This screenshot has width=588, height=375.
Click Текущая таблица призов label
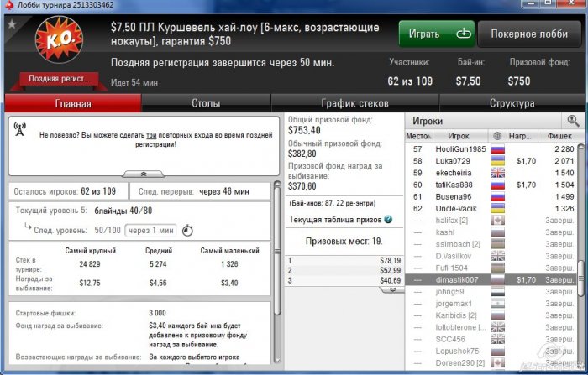(x=335, y=220)
